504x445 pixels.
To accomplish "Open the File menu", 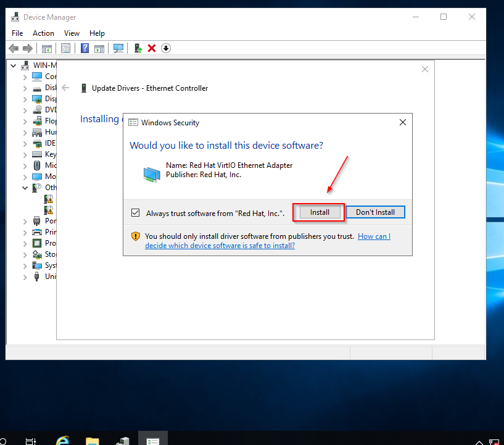I will pos(17,33).
